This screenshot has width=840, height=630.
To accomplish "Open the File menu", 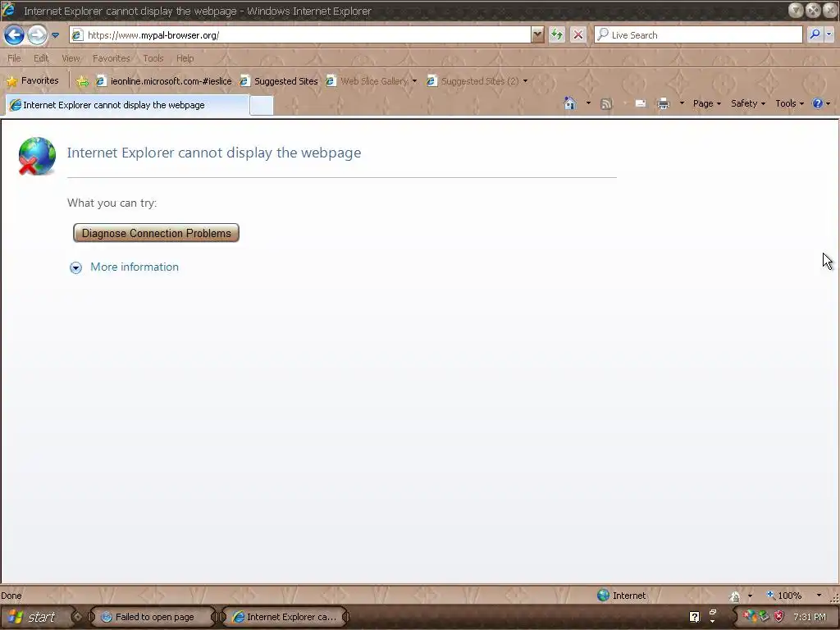I will (x=15, y=58).
